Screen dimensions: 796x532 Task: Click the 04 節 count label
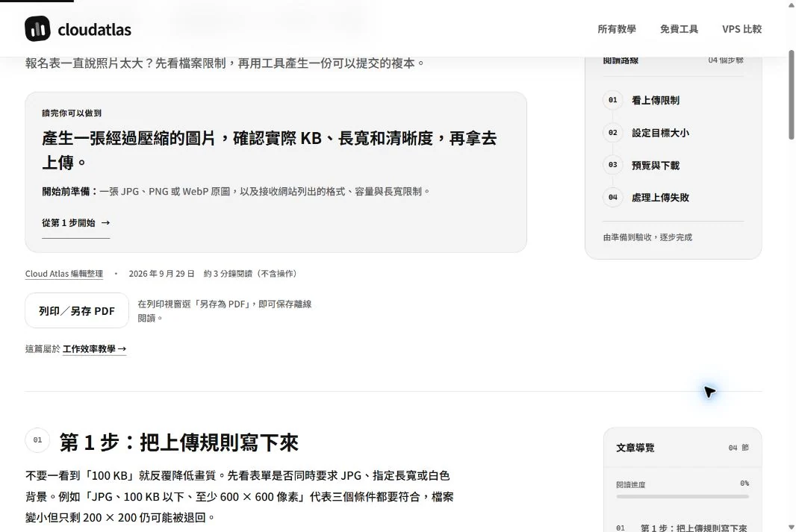click(739, 448)
